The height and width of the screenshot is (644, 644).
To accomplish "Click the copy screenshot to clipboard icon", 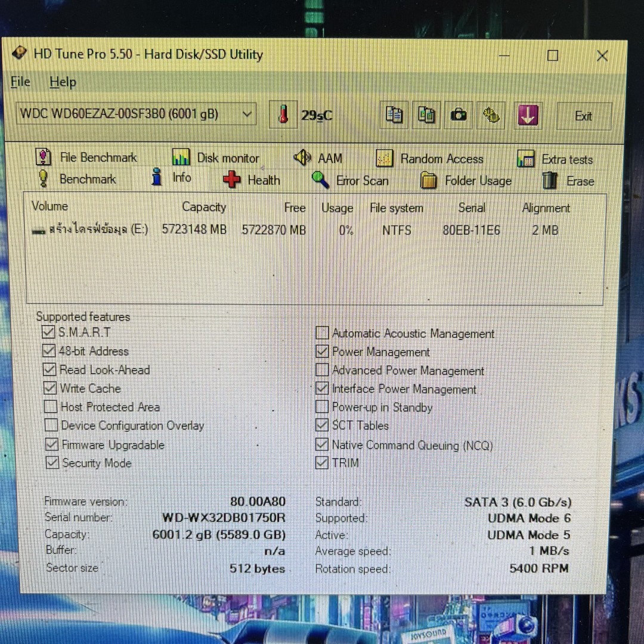I will [x=426, y=114].
